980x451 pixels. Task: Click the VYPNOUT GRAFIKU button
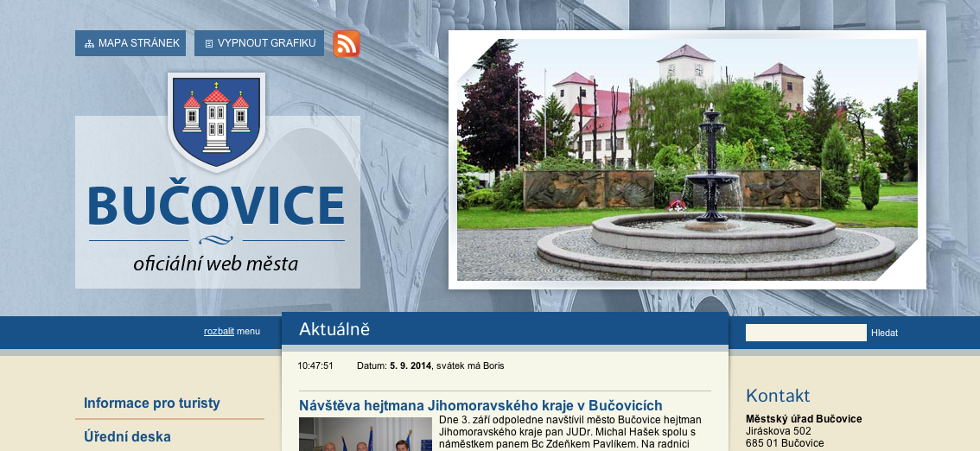[x=259, y=43]
